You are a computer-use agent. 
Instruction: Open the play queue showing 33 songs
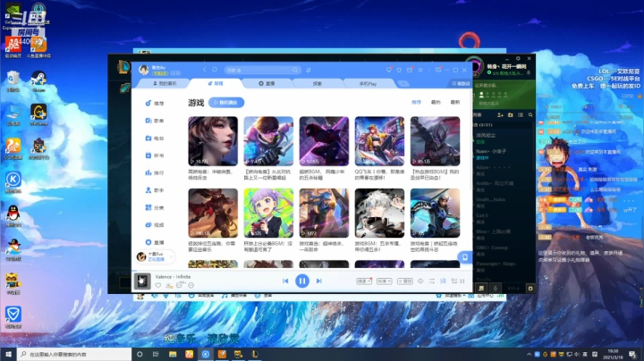458,281
